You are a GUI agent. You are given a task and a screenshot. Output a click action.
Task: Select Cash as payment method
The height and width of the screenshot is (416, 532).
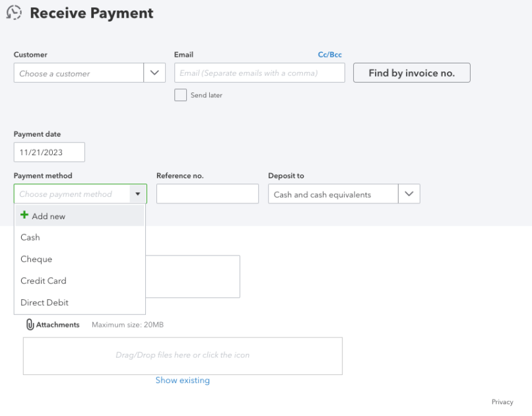(30, 237)
